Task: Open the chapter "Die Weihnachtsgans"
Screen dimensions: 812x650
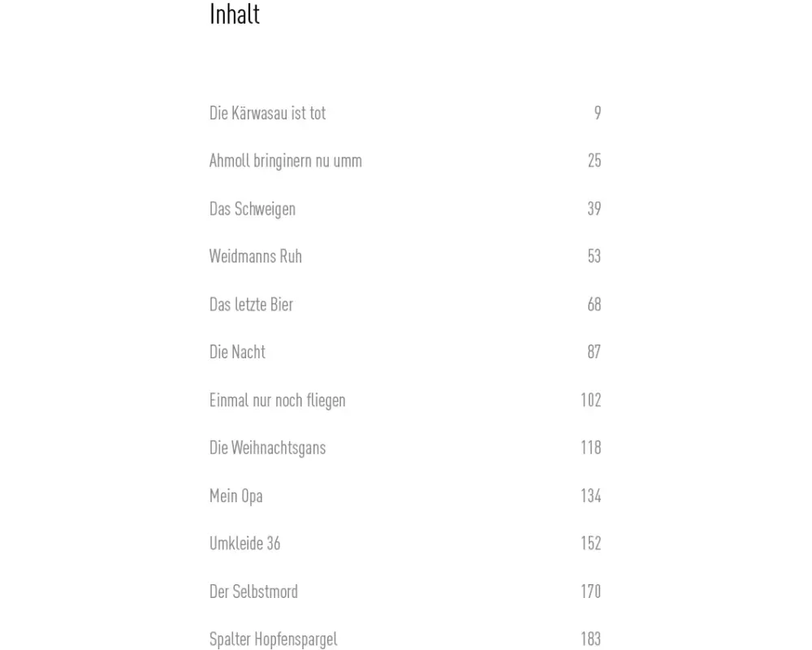Action: 267,448
